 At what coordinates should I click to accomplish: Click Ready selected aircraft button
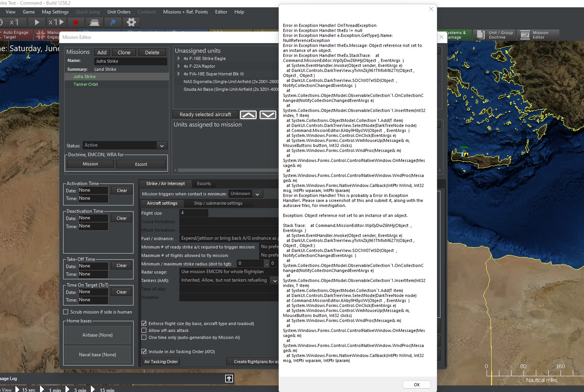pos(205,115)
